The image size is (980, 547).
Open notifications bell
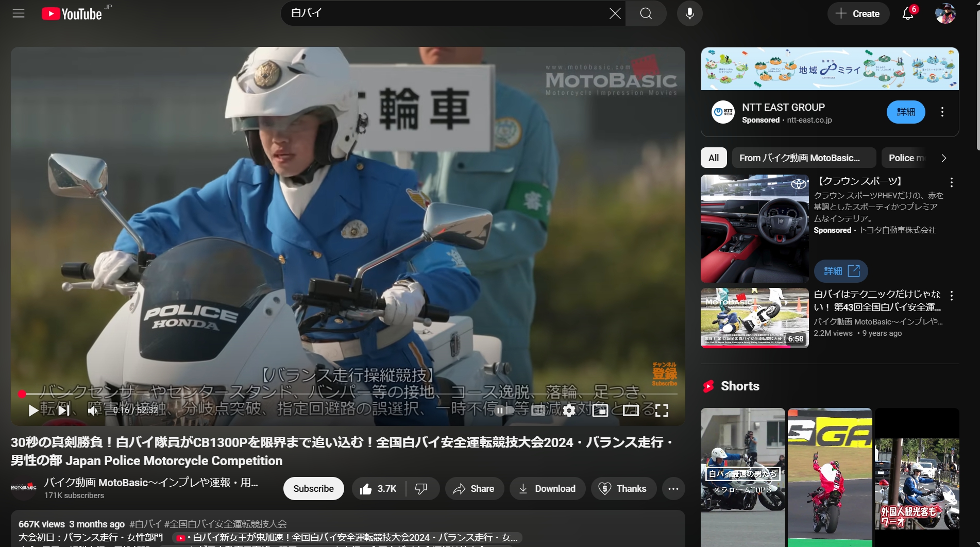point(908,14)
